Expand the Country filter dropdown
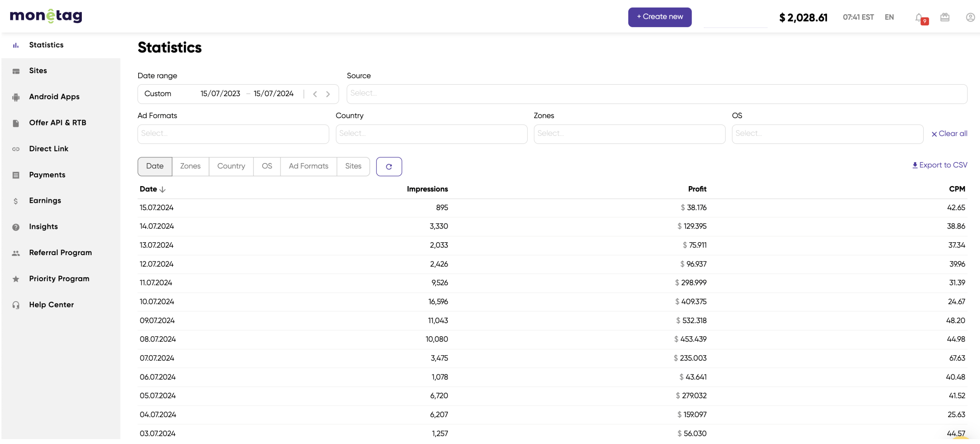The image size is (980, 444). [431, 134]
